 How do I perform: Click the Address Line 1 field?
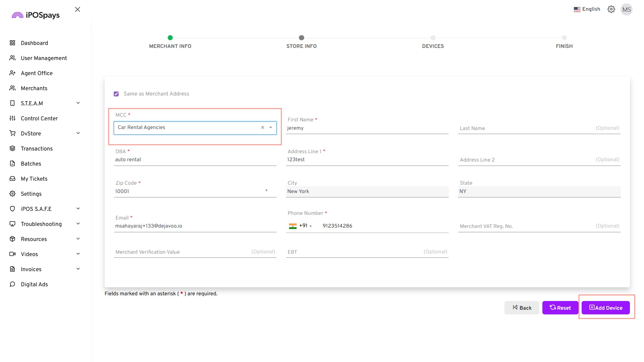(367, 160)
